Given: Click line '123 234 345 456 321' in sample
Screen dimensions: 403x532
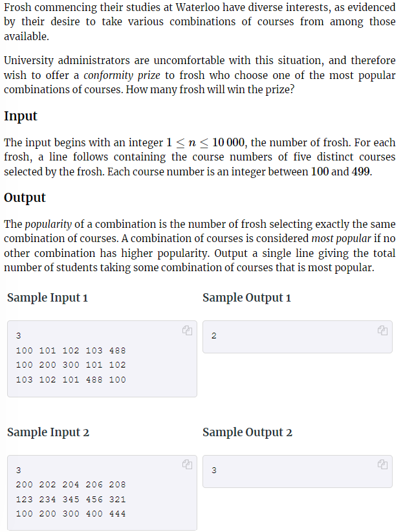Looking at the screenshot, I should pyautogui.click(x=71, y=500).
